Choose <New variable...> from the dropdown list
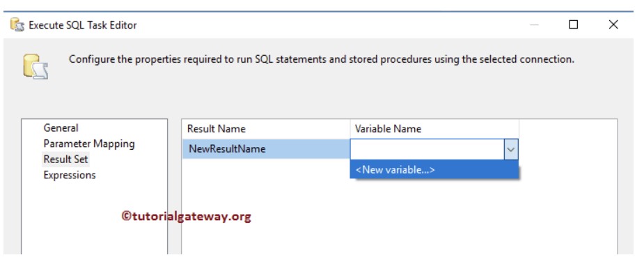Screen dimensions: 644x262 [x=434, y=169]
